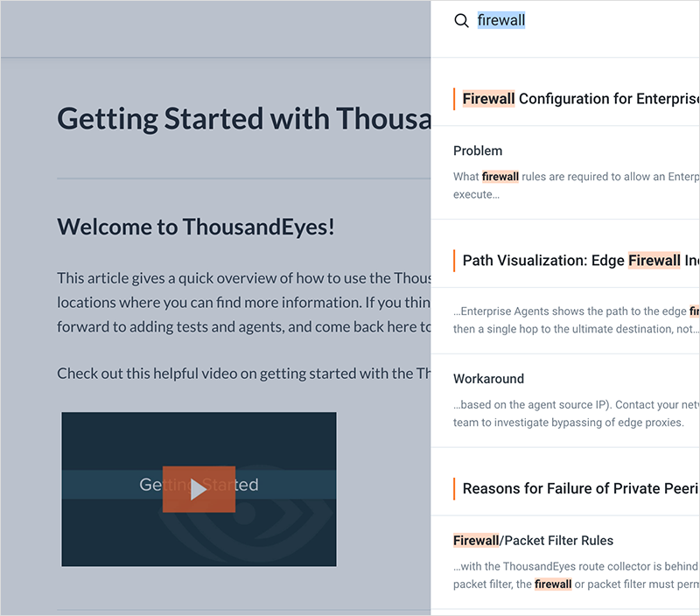Play the Getting Started video
Screen dimensions: 700x616
pyautogui.click(x=199, y=489)
